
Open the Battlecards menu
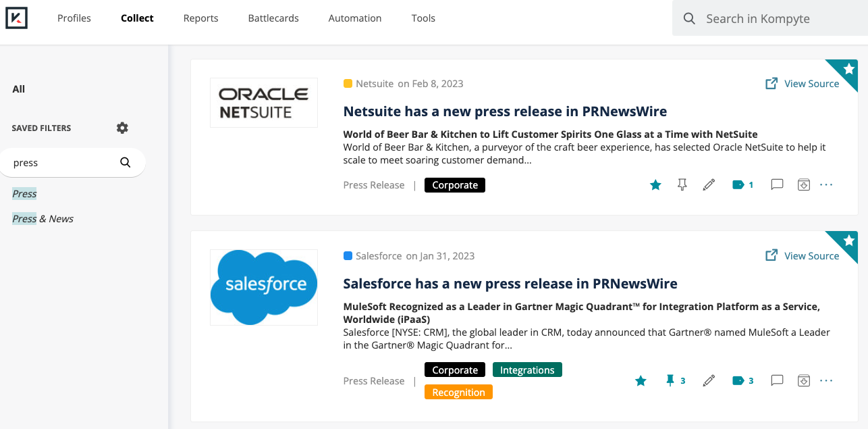tap(273, 18)
